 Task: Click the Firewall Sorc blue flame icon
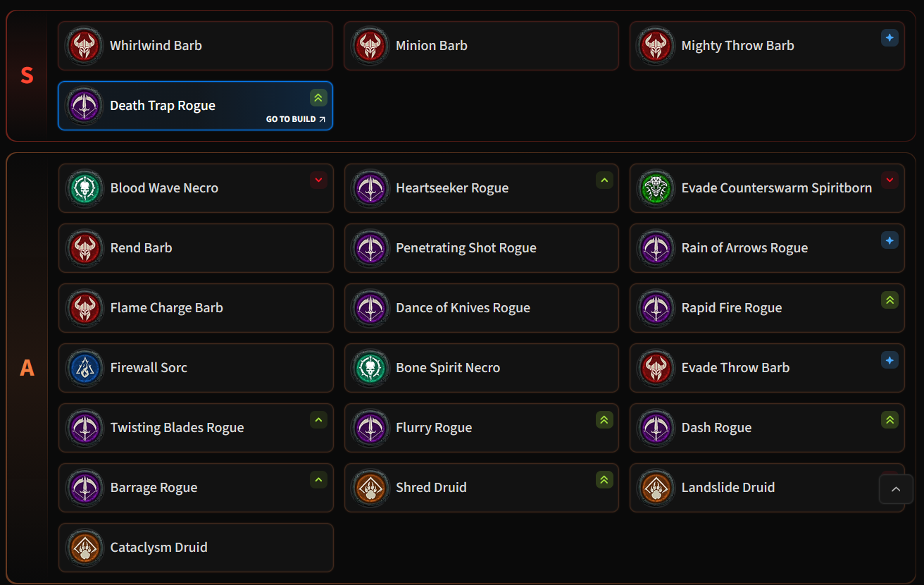(x=85, y=368)
